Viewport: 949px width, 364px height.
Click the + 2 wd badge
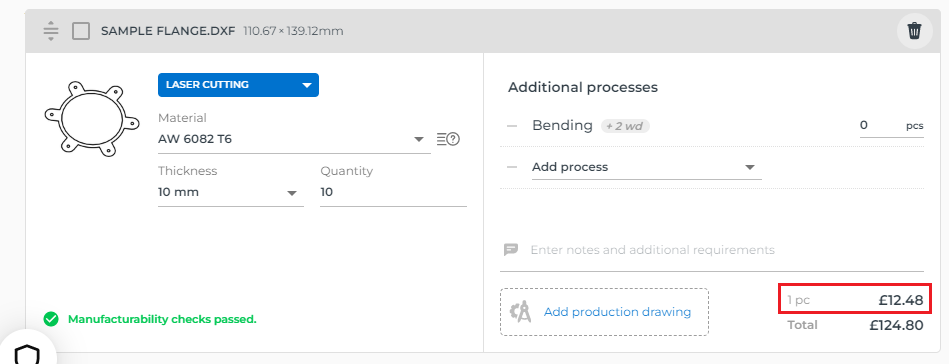(625, 126)
